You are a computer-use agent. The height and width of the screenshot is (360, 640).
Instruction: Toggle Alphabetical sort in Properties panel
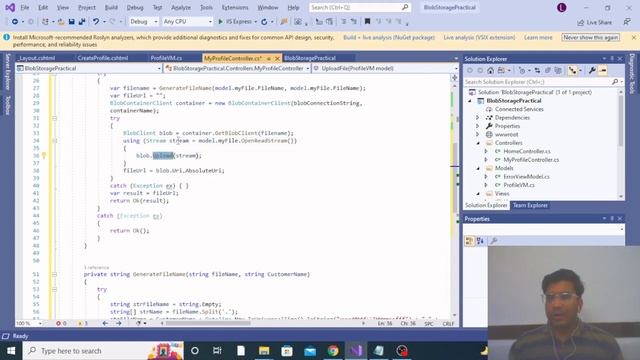(x=480, y=241)
